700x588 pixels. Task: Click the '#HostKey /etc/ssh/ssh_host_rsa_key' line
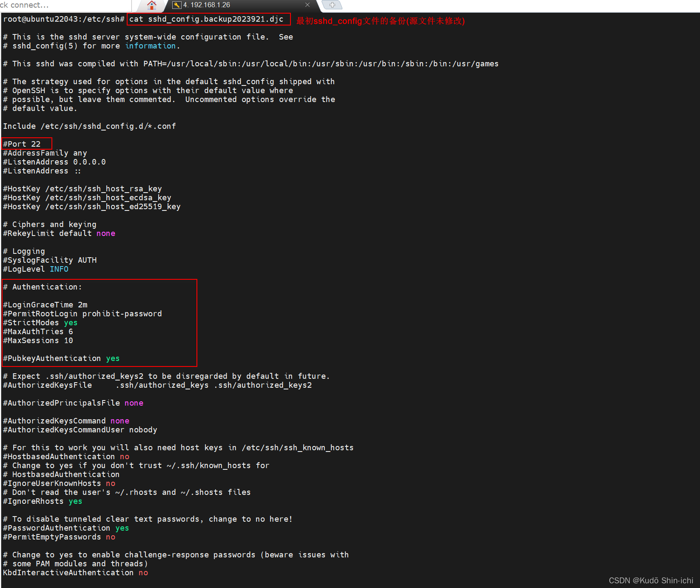83,189
